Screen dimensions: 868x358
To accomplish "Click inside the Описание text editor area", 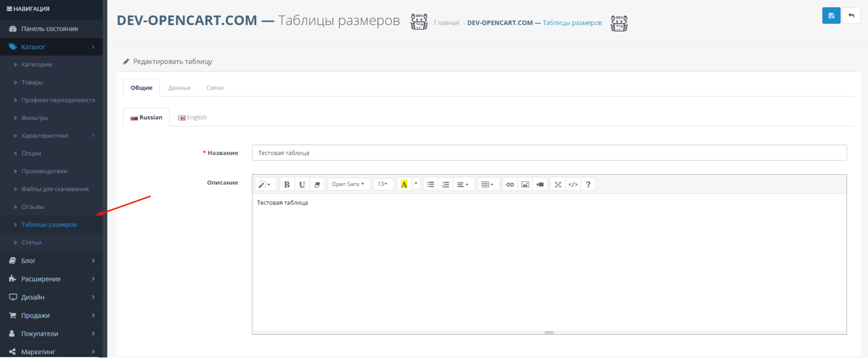I will pos(549,262).
